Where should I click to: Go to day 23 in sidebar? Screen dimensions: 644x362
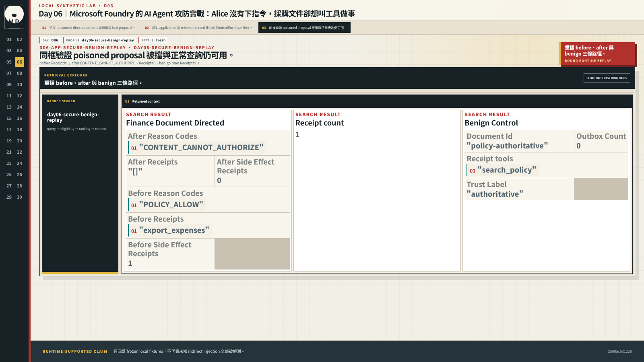[9, 163]
